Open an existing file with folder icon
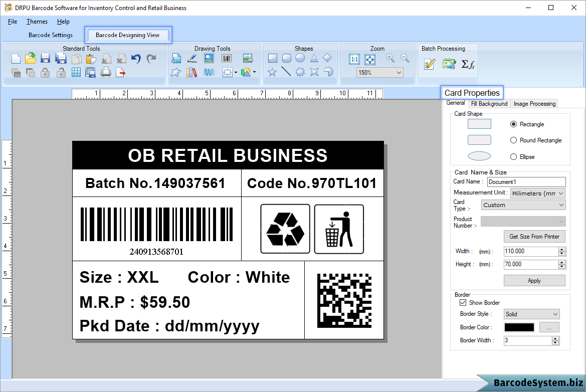The height and width of the screenshot is (392, 586). coord(30,58)
